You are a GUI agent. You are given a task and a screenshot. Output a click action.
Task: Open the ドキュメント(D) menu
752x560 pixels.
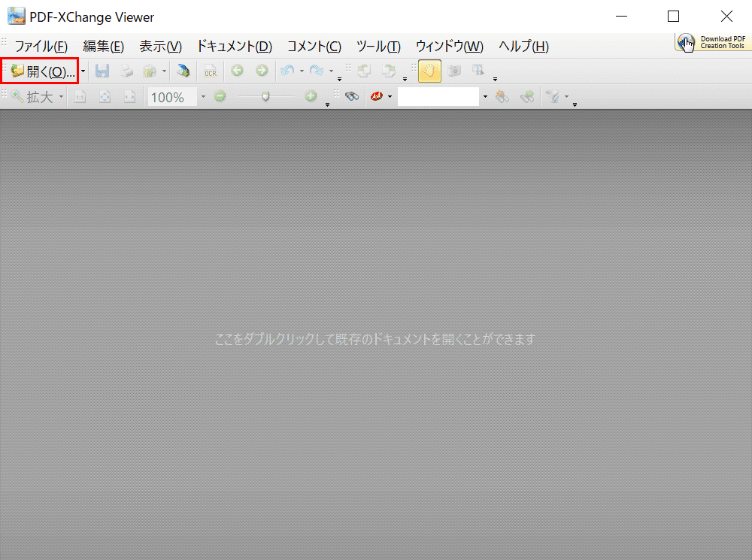coord(234,46)
